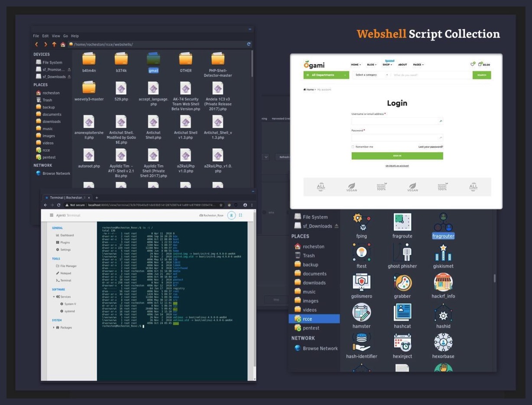Open the Go menu in webshells file manager
The image size is (532, 405).
pyautogui.click(x=66, y=36)
